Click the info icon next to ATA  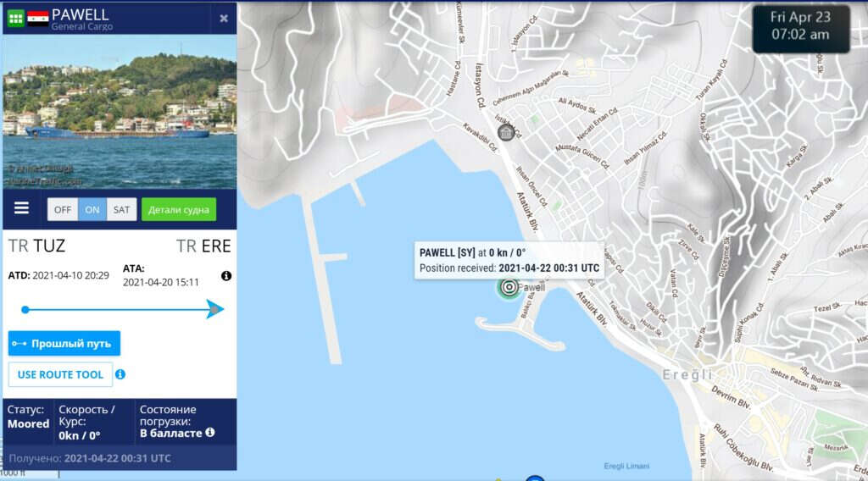tap(225, 275)
